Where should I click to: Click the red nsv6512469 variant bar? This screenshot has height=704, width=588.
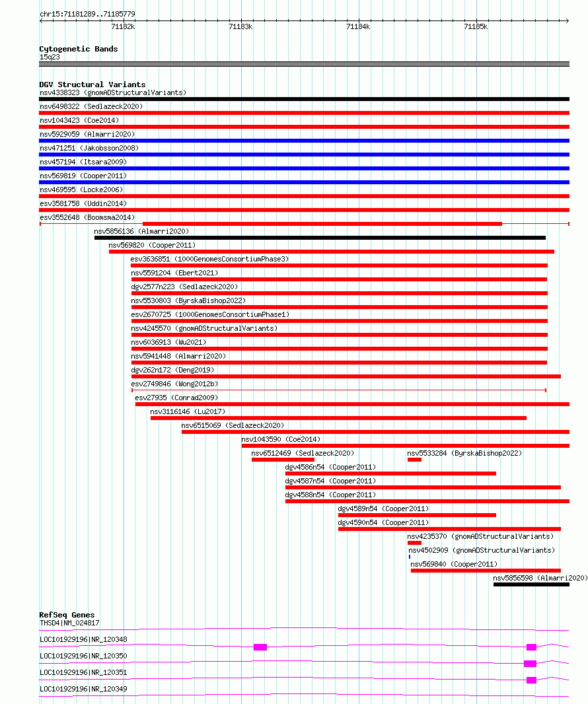[283, 460]
